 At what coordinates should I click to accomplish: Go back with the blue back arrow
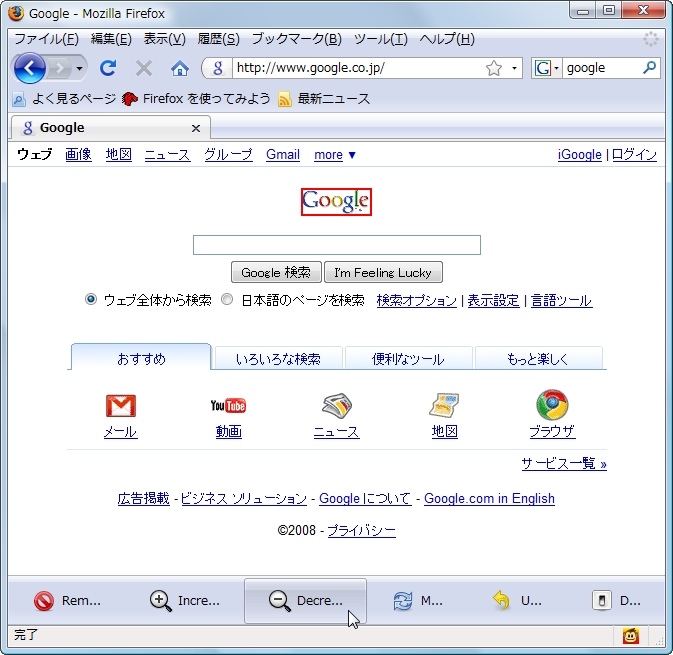pos(29,68)
